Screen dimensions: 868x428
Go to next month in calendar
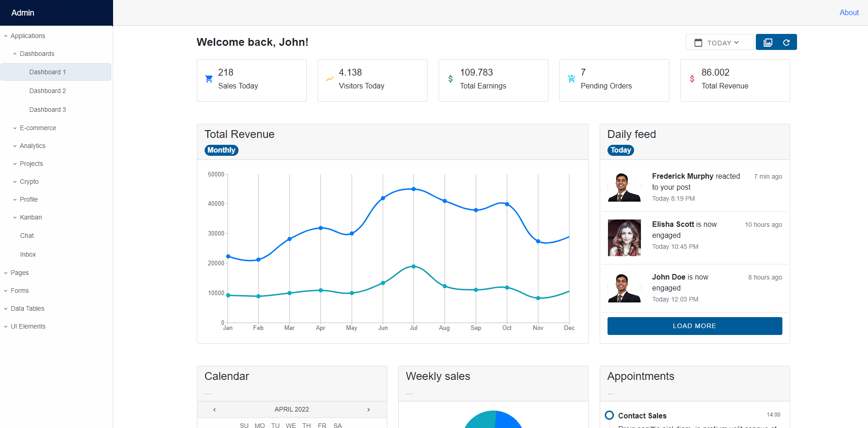tap(369, 410)
